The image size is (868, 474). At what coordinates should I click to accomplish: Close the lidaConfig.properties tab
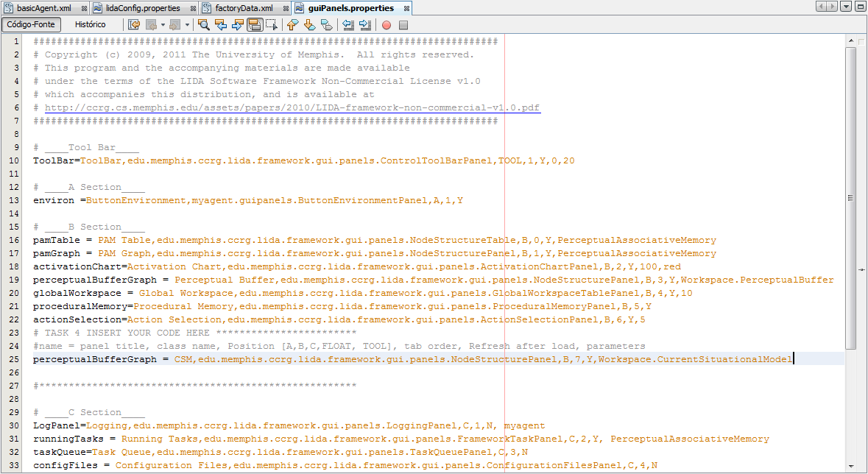(193, 8)
